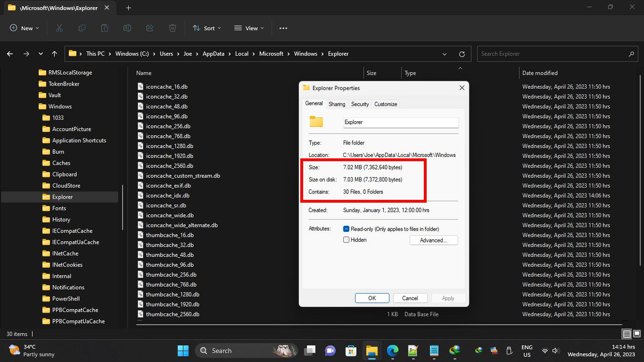Screen dimensions: 644x362
Task: Select the Paste icon
Action: click(104, 28)
